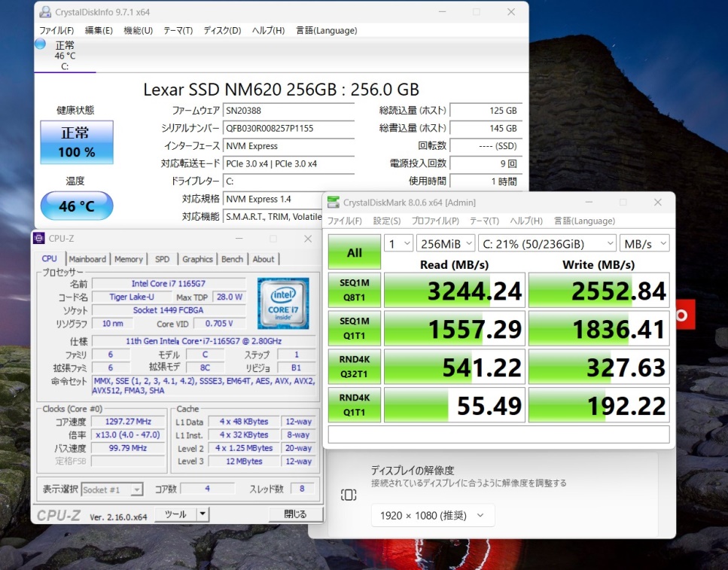Open the 256MiB test size dropdown
Image resolution: width=728 pixels, height=570 pixels.
tap(446, 243)
